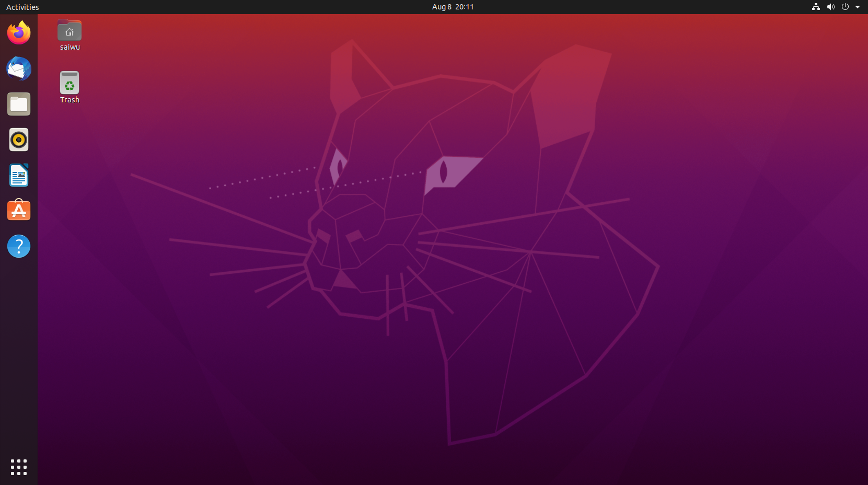
Task: Show Applications grid
Action: point(19,467)
